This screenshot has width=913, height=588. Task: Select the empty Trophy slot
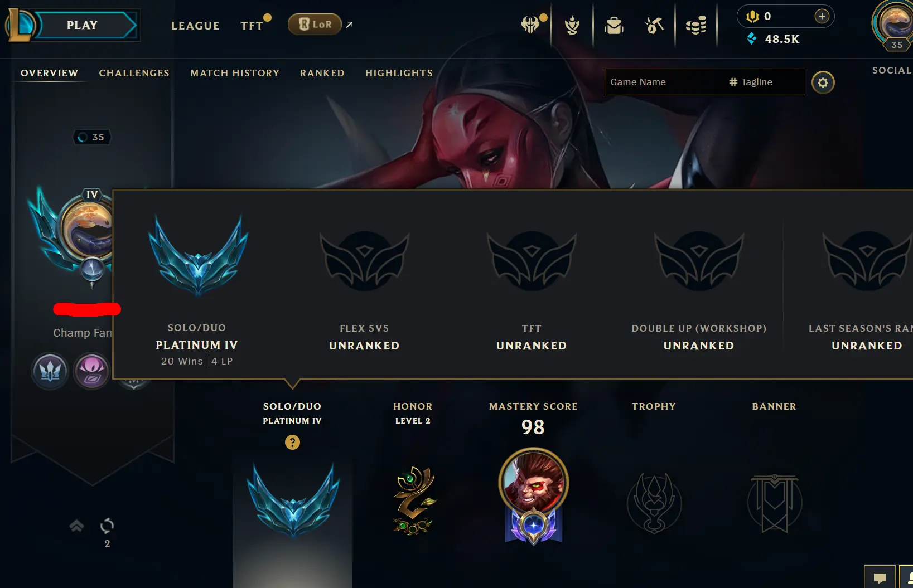[x=654, y=503]
